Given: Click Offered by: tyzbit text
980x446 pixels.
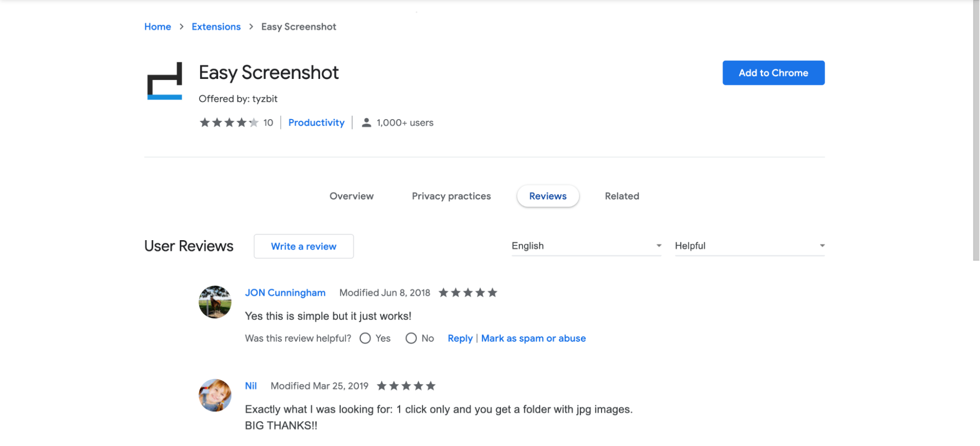Looking at the screenshot, I should 238,99.
